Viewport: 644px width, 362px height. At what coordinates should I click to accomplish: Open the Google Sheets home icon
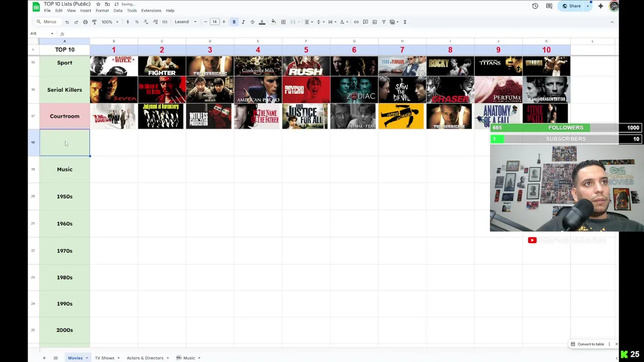click(x=36, y=7)
